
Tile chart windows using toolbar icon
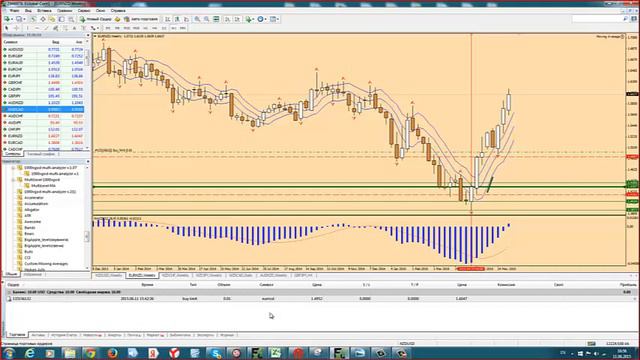[216, 19]
